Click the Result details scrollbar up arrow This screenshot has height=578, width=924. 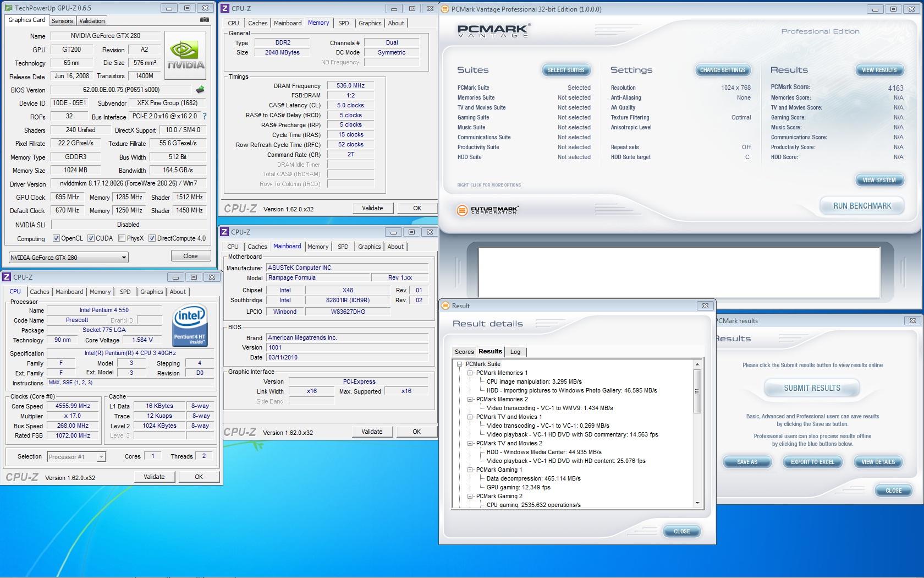pos(697,364)
